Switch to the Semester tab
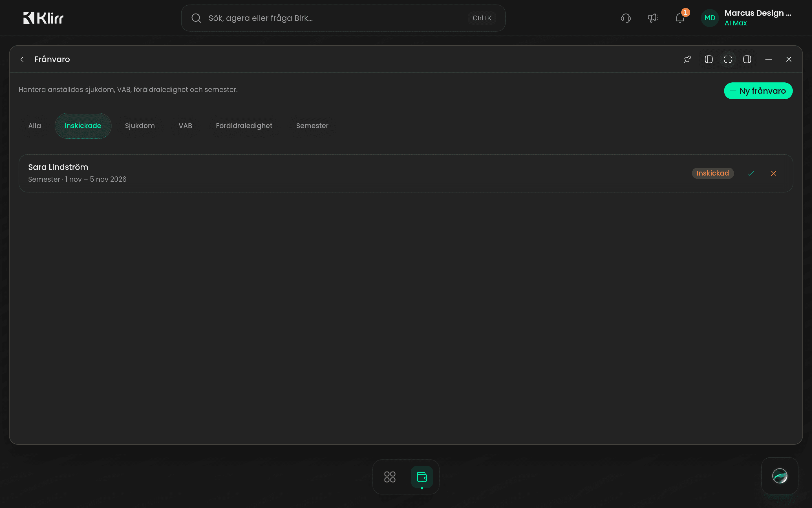 (x=312, y=126)
